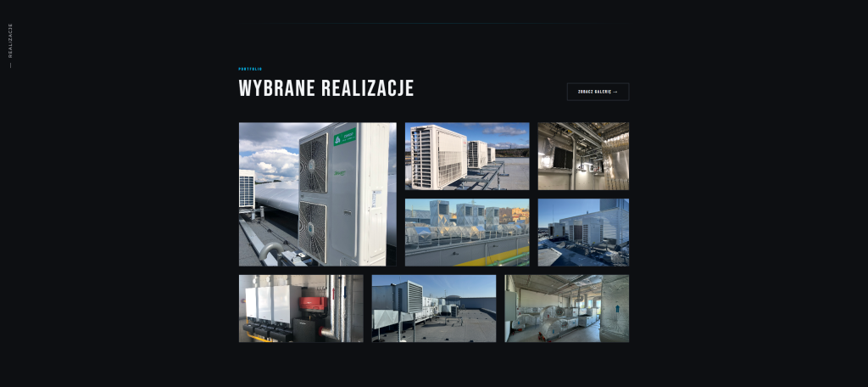Click the vertical 'Realizacje' side label
Viewport: 868px width, 387px height.
[x=10, y=41]
